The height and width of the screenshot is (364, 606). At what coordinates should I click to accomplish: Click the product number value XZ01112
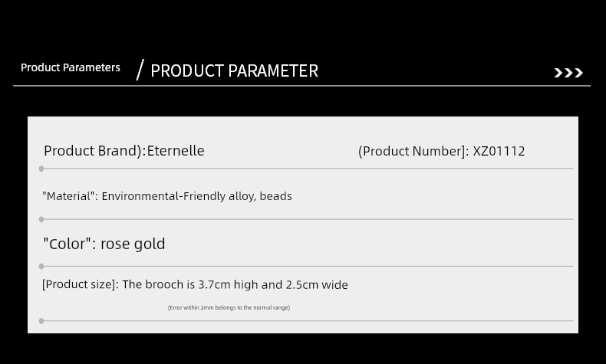point(499,151)
